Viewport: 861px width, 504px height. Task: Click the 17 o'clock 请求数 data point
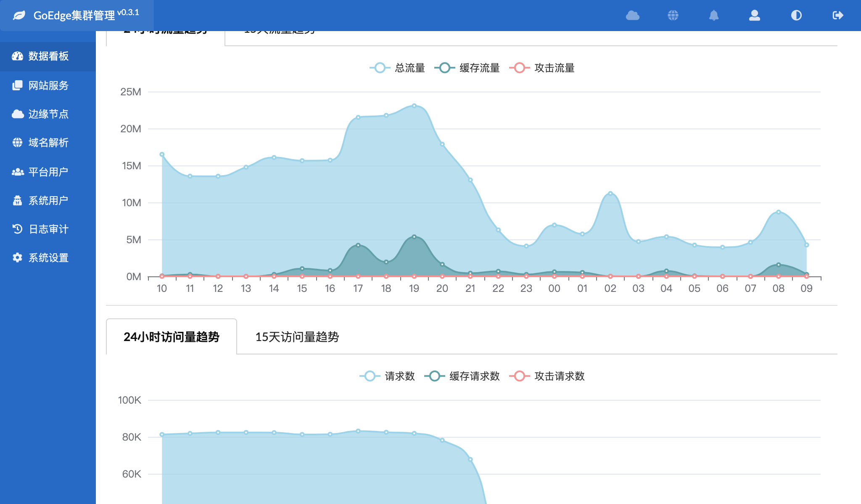358,431
